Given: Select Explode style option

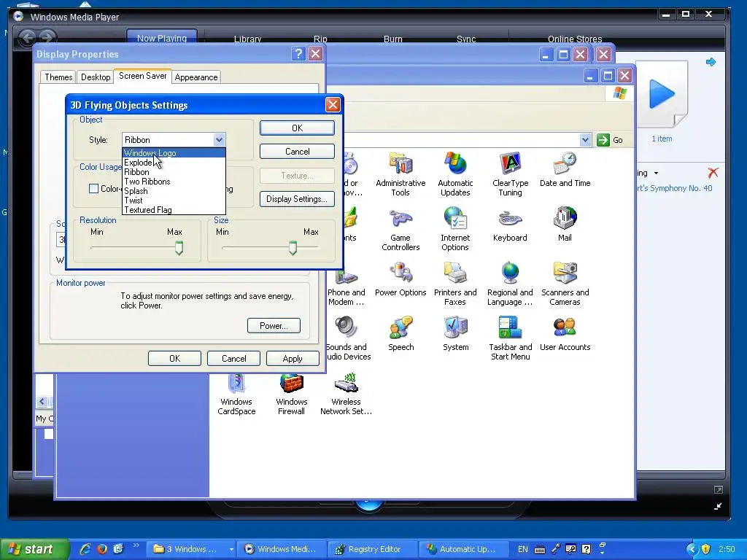Looking at the screenshot, I should pyautogui.click(x=174, y=163).
